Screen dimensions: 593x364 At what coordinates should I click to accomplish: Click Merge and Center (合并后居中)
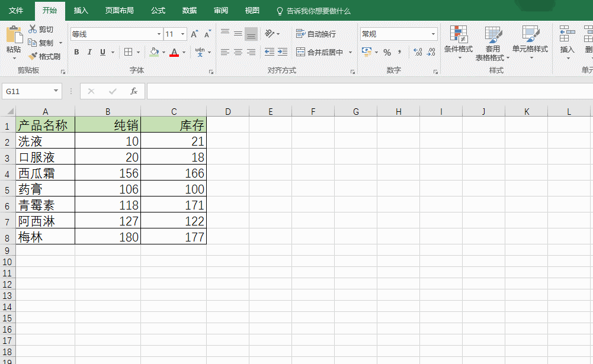pos(319,52)
